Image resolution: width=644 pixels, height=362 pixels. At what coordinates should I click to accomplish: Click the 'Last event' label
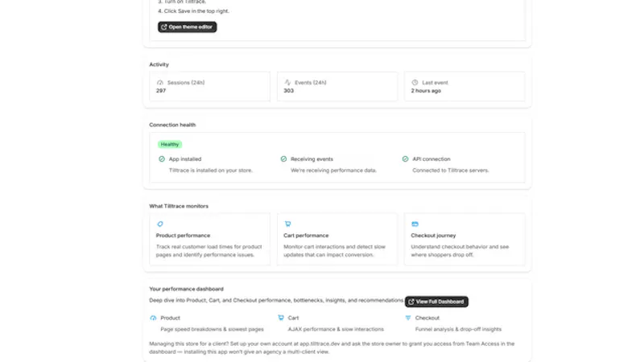[435, 83]
